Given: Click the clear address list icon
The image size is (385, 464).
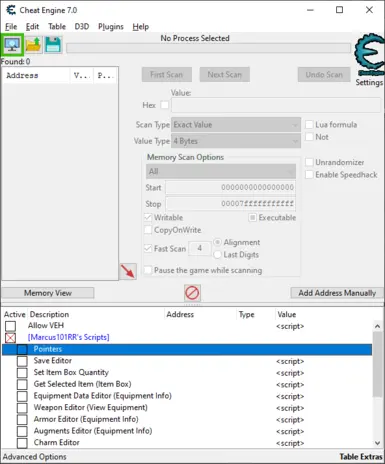Looking at the screenshot, I should 192,293.
